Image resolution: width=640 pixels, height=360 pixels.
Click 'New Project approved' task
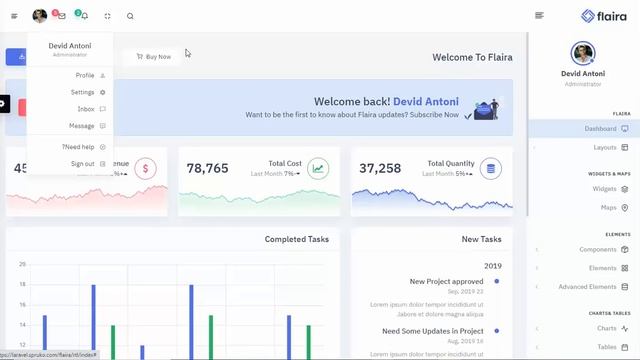click(447, 282)
